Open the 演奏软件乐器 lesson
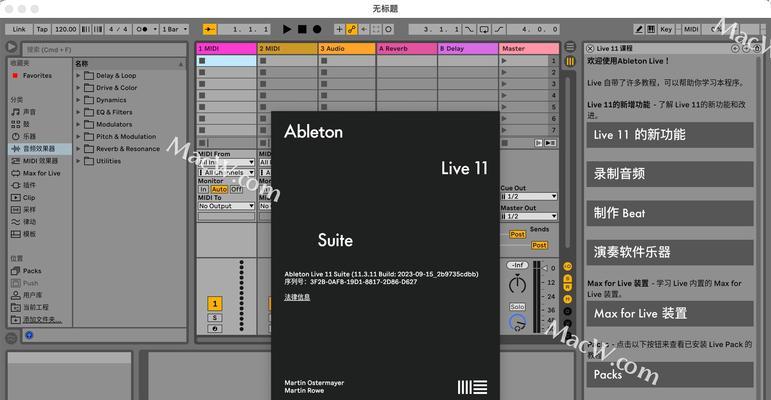Image resolution: width=771 pixels, height=400 pixels. point(670,252)
